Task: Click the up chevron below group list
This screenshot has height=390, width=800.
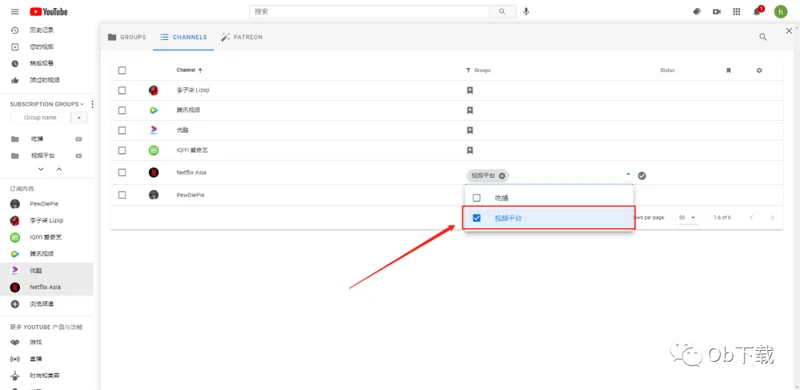Action: (59, 169)
